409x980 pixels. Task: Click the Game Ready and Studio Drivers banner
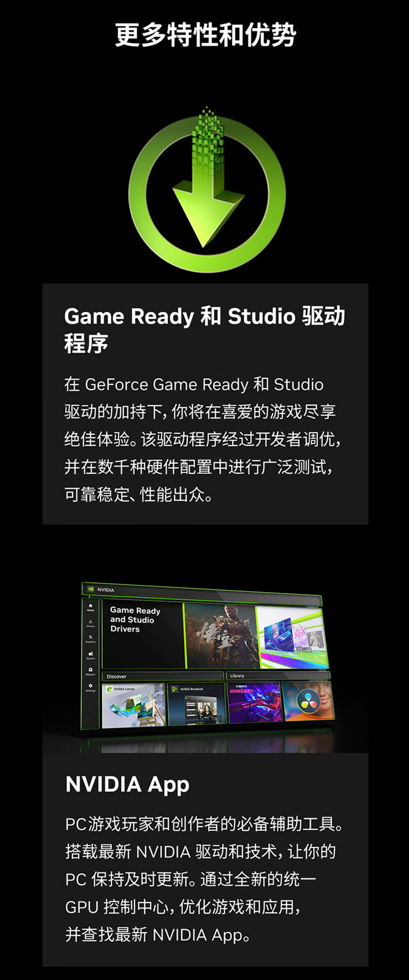pos(143,634)
